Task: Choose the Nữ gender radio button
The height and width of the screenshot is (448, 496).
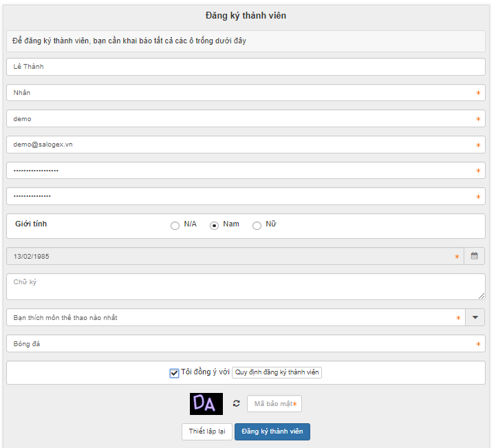Action: (x=257, y=225)
